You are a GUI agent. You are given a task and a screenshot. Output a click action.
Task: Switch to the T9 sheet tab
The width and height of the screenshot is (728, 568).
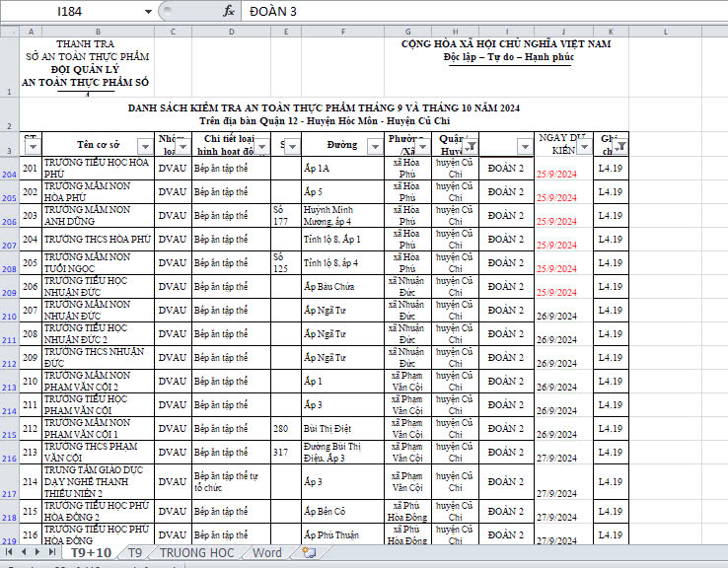pyautogui.click(x=135, y=553)
